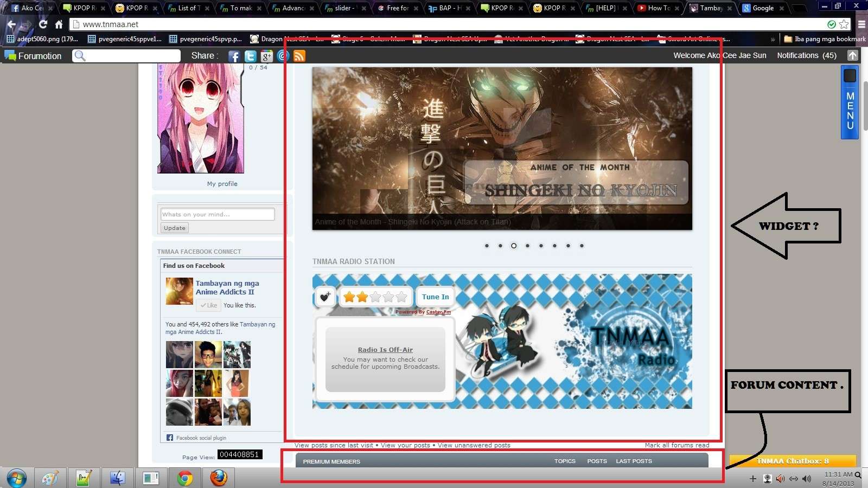
Task: Click the Anime of the Month slide image
Action: click(x=502, y=149)
